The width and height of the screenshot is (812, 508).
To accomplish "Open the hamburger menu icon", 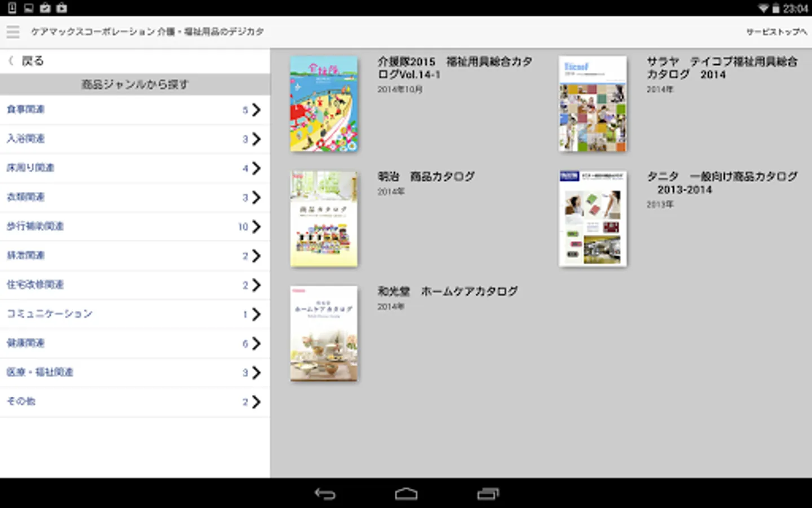I will [13, 32].
